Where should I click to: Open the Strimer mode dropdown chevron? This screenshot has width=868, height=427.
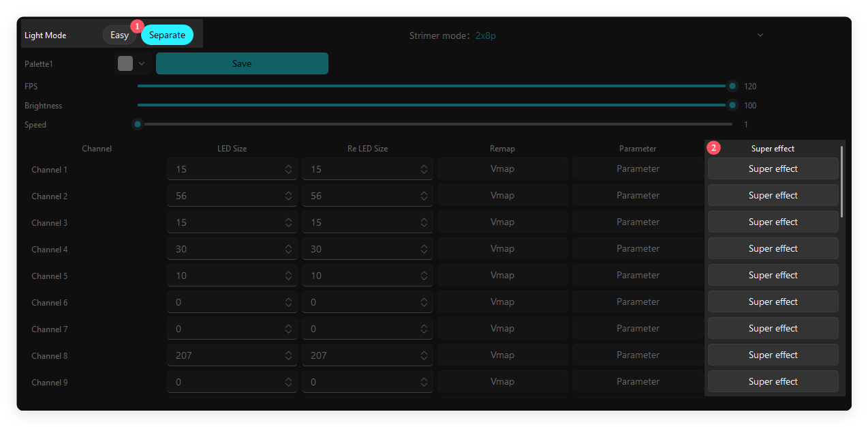(x=760, y=35)
